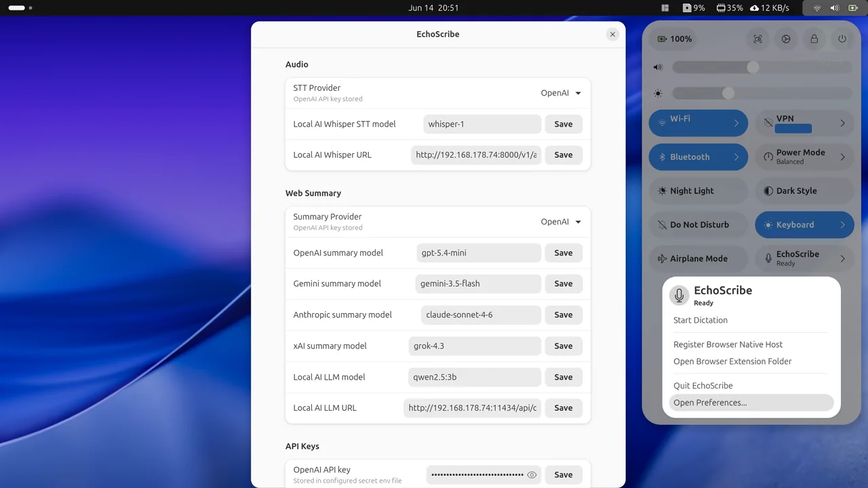
Task: Click the volume icon in the top bar
Action: pyautogui.click(x=835, y=8)
